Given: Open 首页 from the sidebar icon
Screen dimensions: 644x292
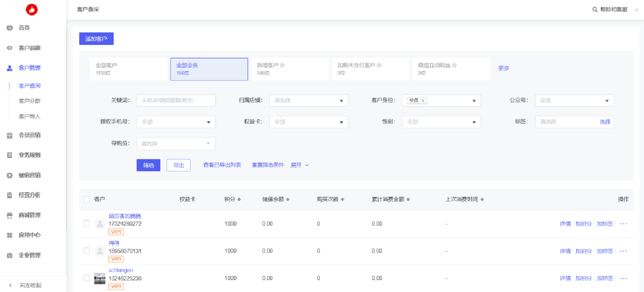Looking at the screenshot, I should pos(10,28).
